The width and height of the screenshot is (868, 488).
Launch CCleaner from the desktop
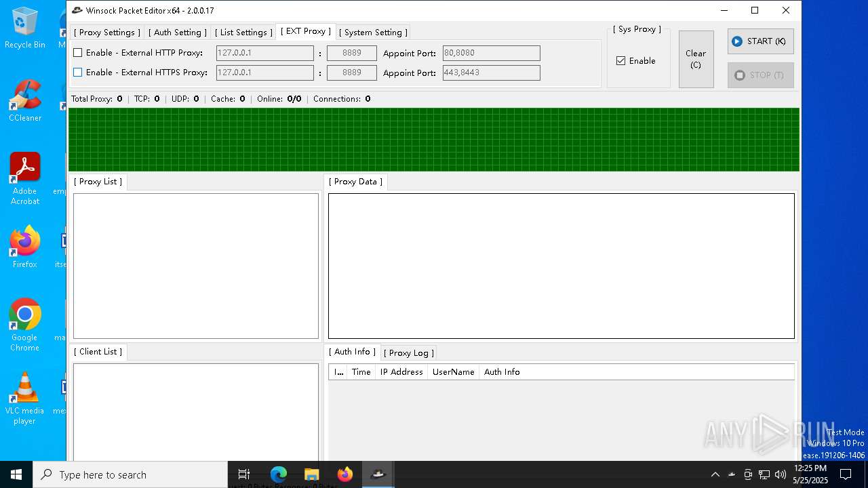pos(25,100)
